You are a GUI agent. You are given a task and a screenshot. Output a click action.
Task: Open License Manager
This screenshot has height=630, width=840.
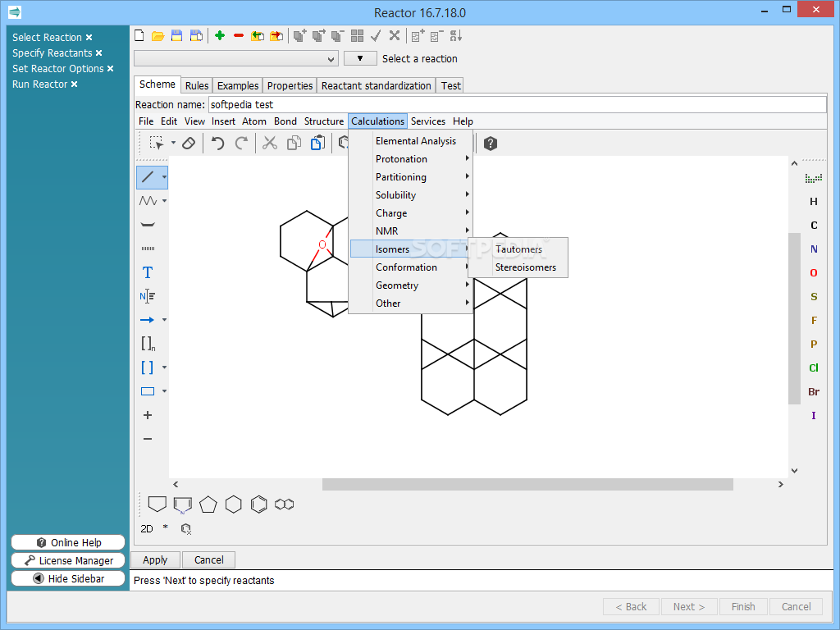pyautogui.click(x=68, y=560)
